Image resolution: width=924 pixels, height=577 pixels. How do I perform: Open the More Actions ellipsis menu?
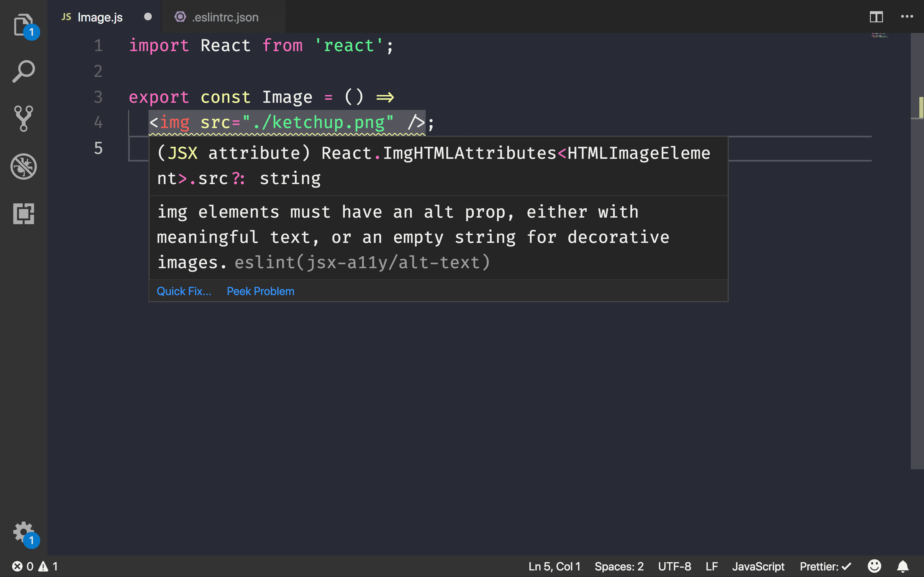(908, 16)
